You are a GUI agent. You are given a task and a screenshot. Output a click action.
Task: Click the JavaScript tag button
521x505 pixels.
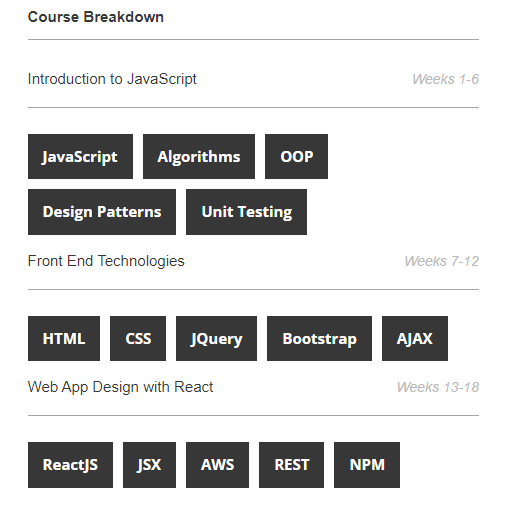pos(80,156)
